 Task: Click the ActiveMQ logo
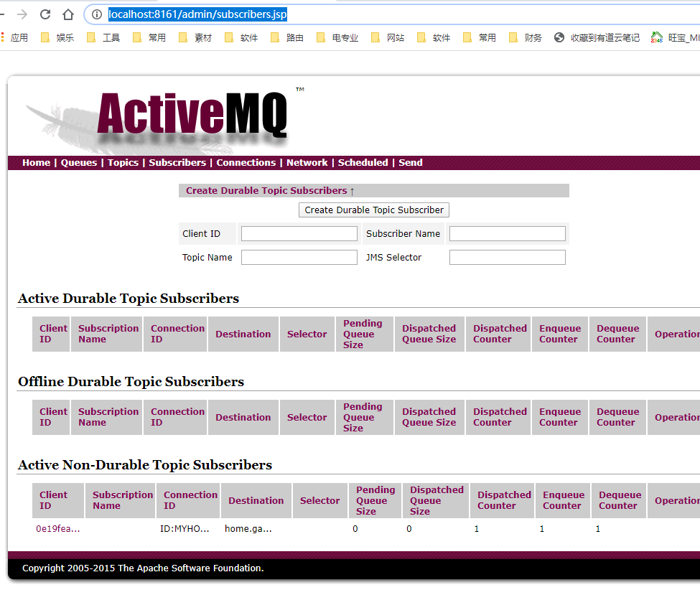tap(192, 113)
